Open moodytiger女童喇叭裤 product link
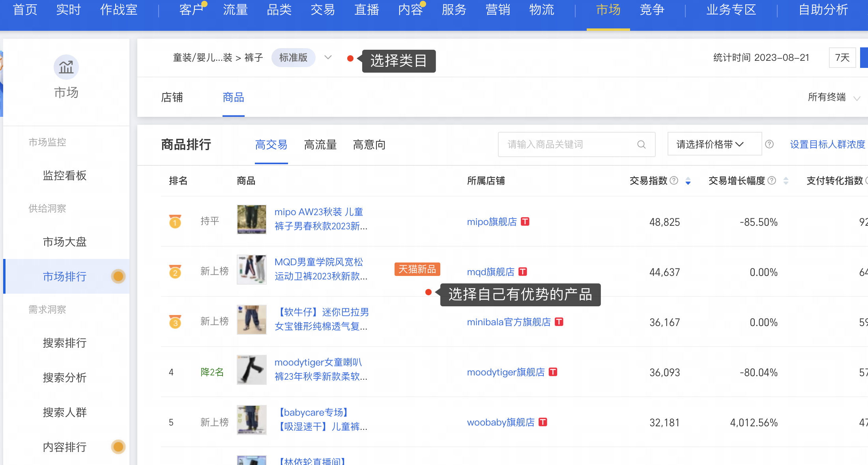The image size is (868, 465). pyautogui.click(x=321, y=369)
